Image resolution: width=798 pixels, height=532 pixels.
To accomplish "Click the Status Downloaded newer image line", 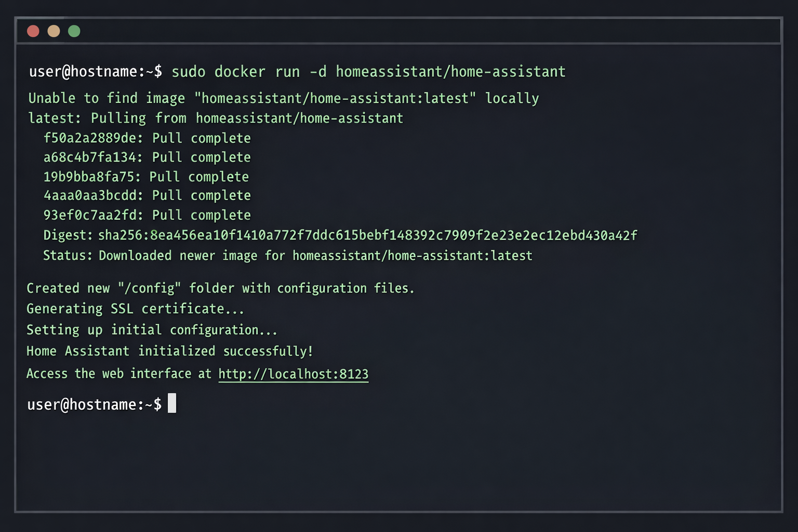I will coord(287,255).
